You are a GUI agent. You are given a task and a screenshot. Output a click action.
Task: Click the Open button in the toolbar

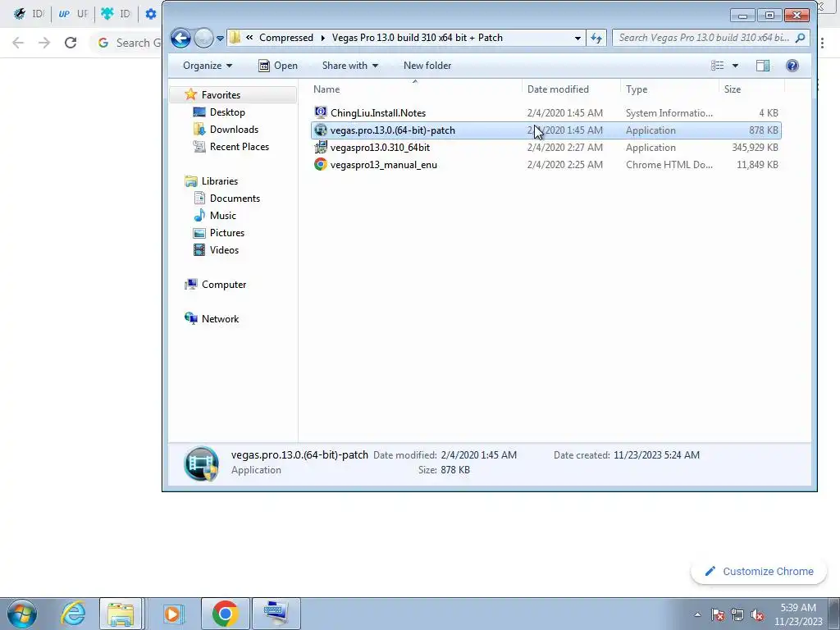(278, 66)
